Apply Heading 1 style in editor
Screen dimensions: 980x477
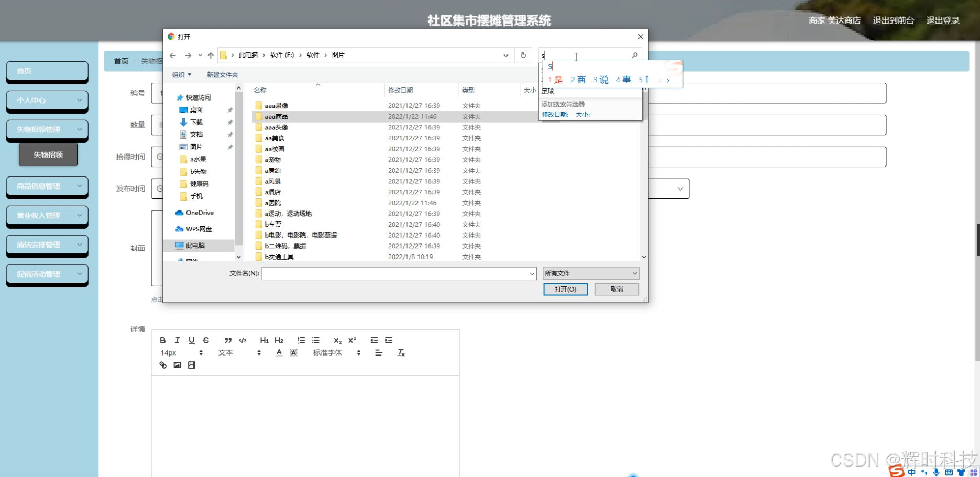[x=264, y=340]
